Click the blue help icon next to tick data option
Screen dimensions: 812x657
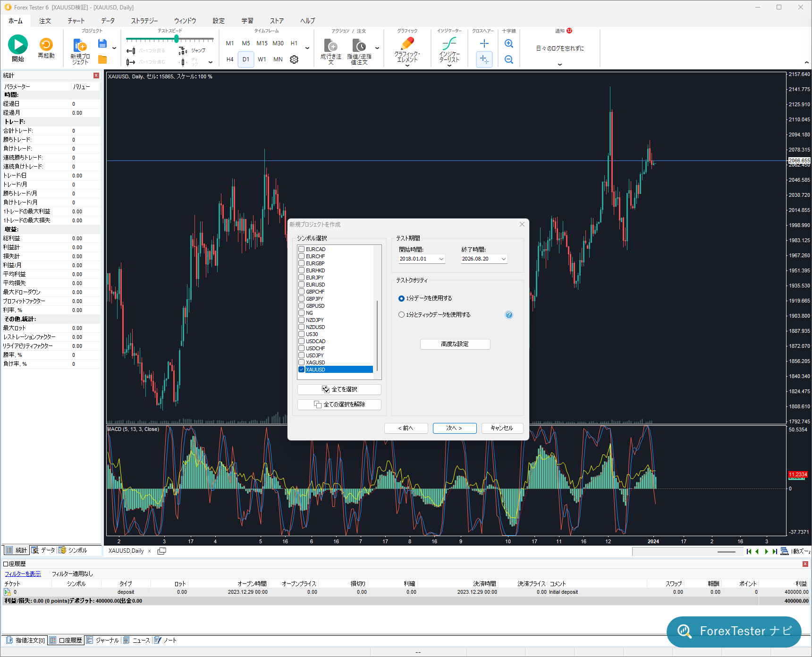pyautogui.click(x=509, y=315)
